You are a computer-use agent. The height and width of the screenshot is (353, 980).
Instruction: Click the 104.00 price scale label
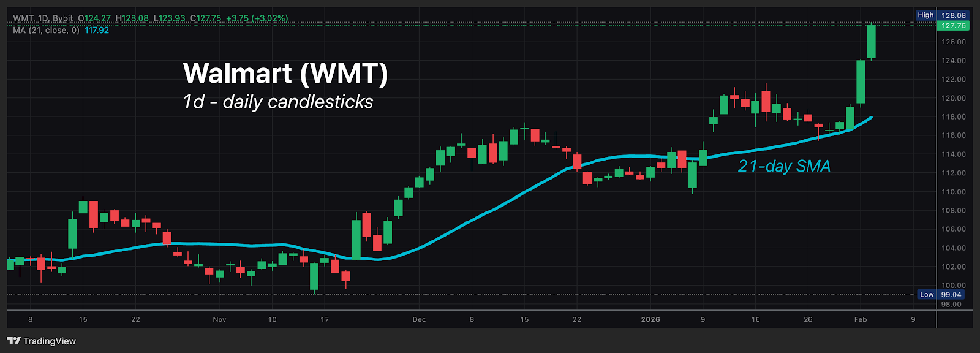(954, 248)
